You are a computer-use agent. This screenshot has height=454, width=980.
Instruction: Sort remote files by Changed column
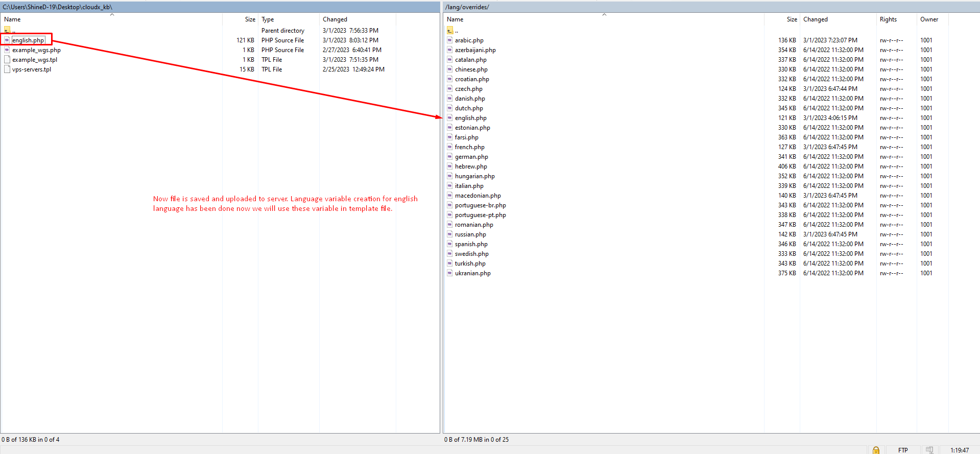click(816, 19)
